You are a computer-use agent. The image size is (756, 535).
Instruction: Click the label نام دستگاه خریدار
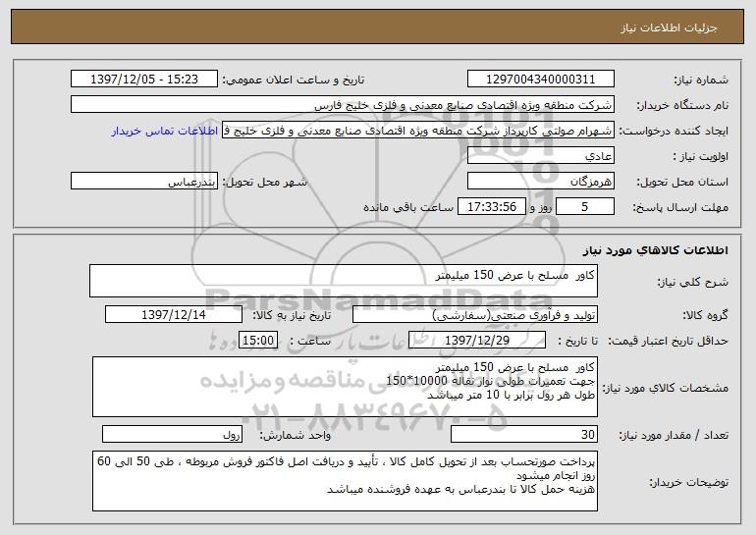(x=682, y=106)
